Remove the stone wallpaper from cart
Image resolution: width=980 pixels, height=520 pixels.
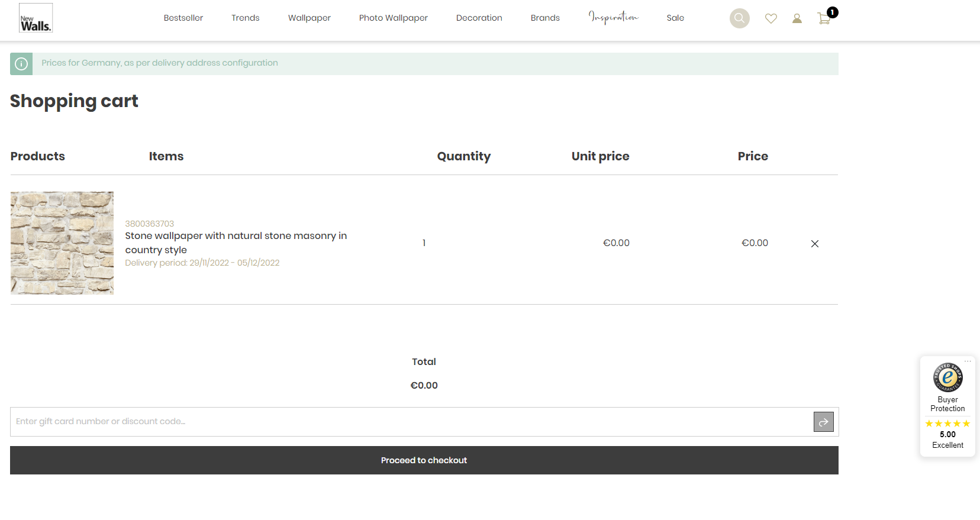point(814,244)
